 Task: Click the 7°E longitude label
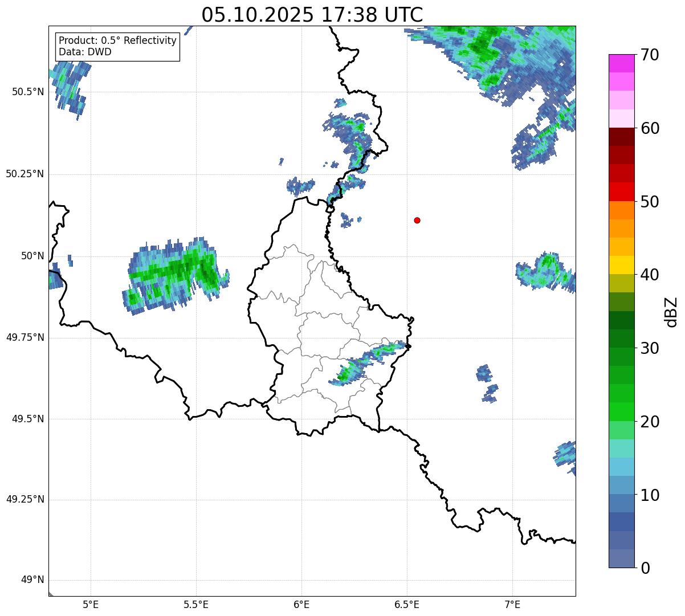(512, 605)
